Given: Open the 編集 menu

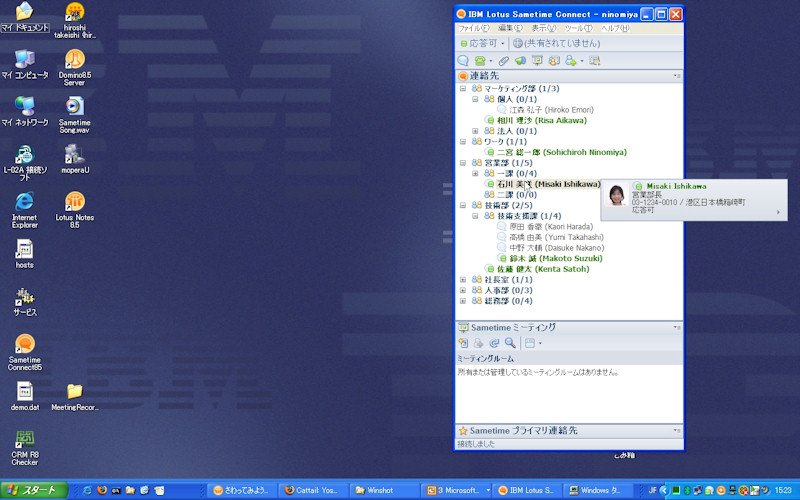Looking at the screenshot, I should click(510, 28).
